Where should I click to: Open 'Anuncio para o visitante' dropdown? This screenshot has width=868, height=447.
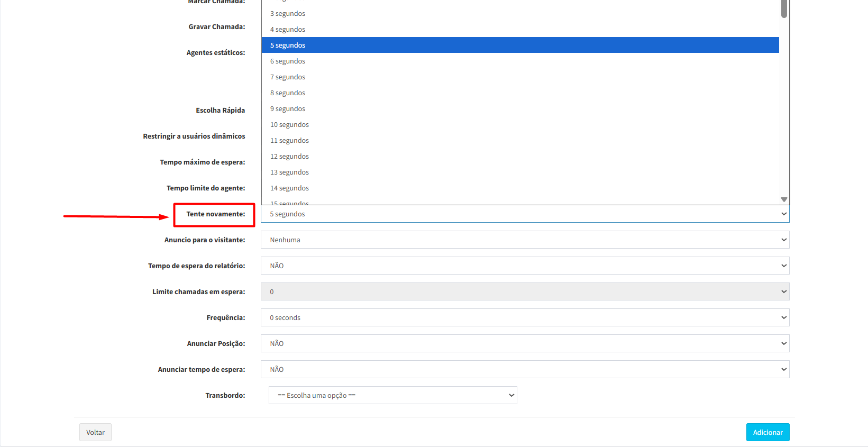tap(524, 240)
